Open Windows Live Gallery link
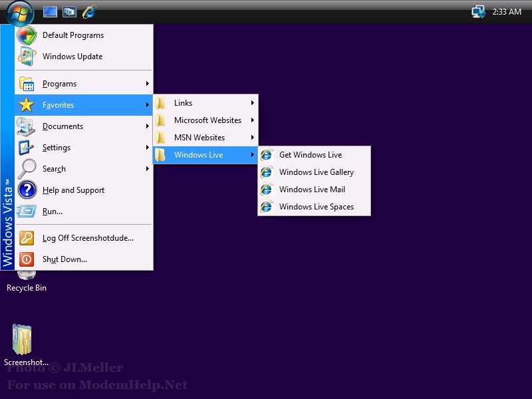This screenshot has width=532, height=399. coord(317,172)
